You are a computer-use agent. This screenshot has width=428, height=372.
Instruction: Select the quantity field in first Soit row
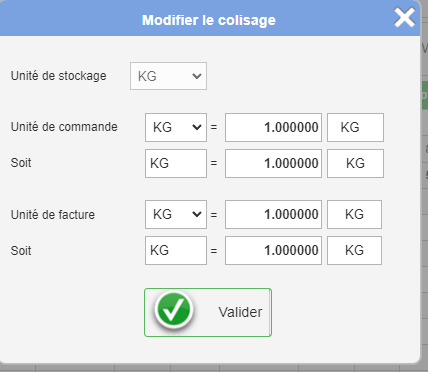click(x=273, y=163)
